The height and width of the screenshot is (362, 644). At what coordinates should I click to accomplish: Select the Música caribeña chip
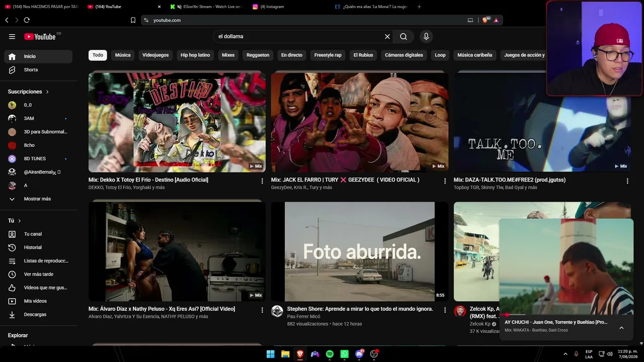click(x=475, y=55)
